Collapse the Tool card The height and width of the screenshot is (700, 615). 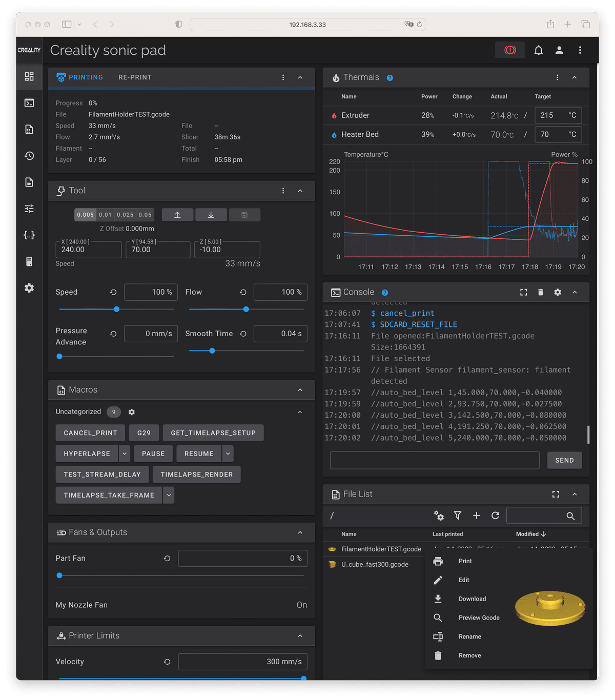(x=300, y=191)
